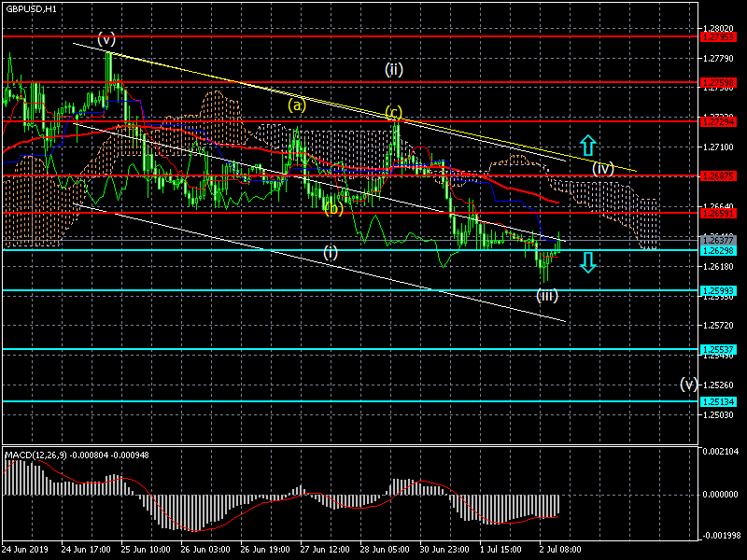The image size is (747, 560).
Task: Click the 1 Jul 15:00 time label
Action: coord(500,550)
